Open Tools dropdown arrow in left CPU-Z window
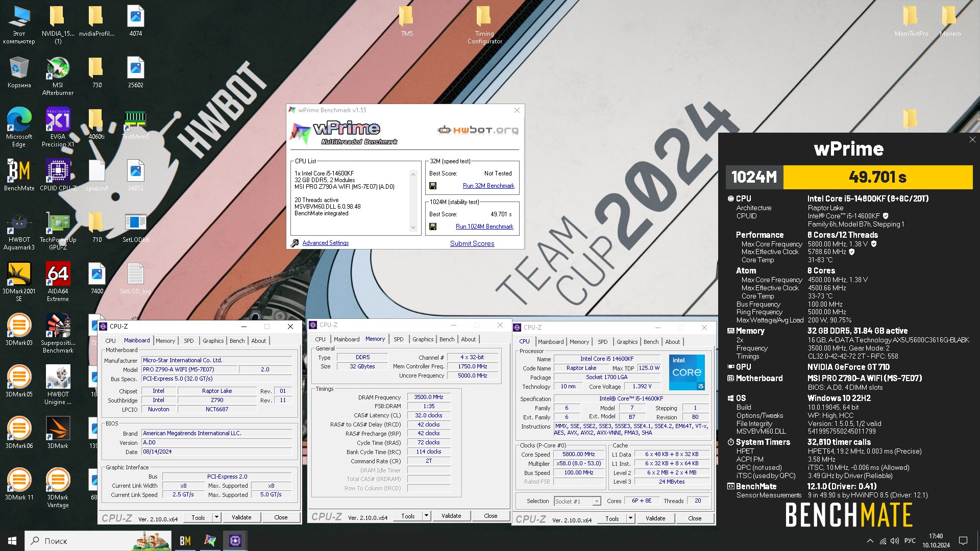 (x=216, y=517)
